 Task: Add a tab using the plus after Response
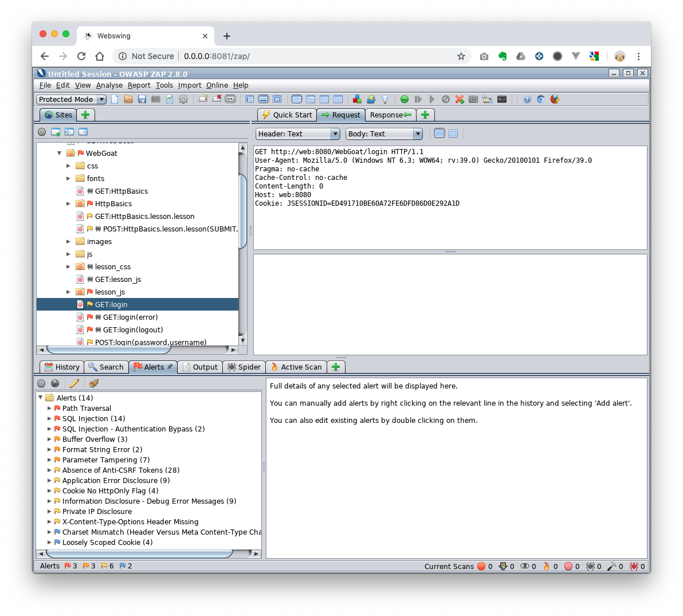pos(426,115)
